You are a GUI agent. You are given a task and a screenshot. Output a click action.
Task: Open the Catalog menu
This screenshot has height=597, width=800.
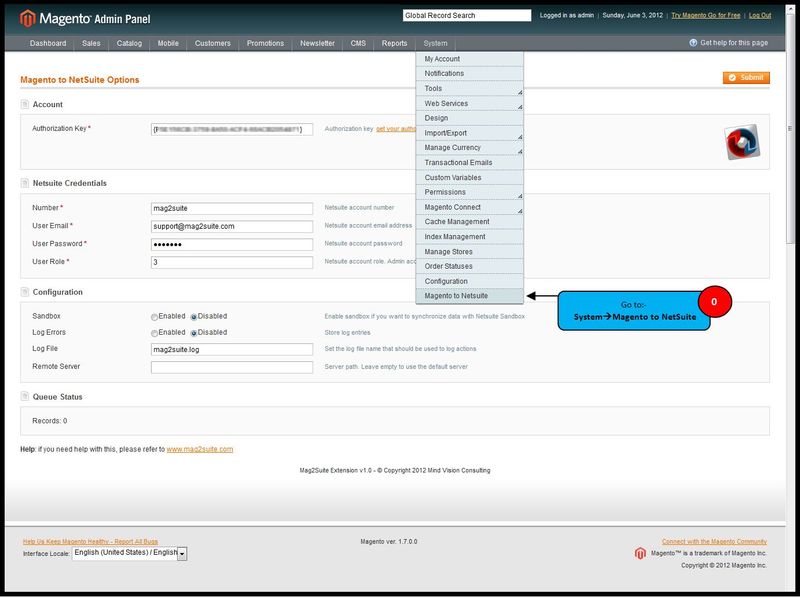129,43
